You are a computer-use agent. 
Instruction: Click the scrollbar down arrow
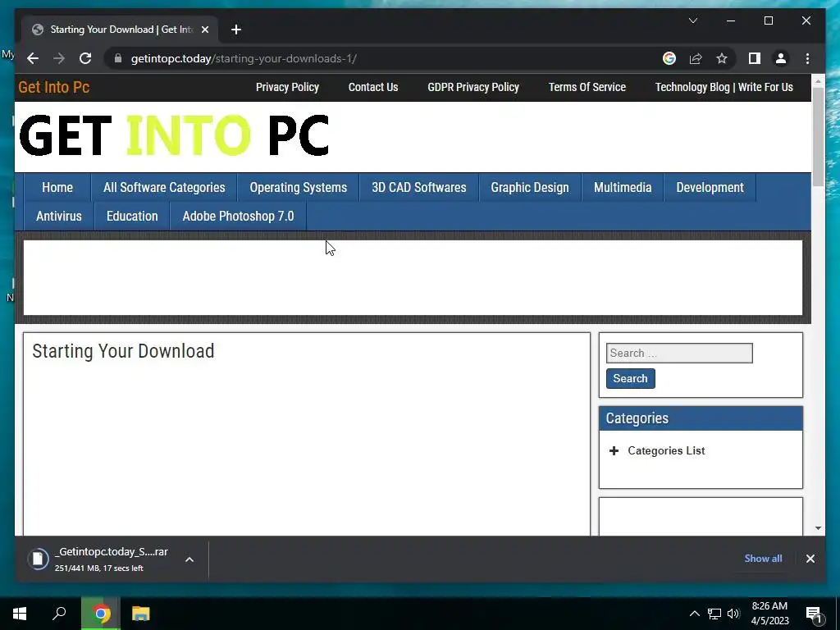818,528
